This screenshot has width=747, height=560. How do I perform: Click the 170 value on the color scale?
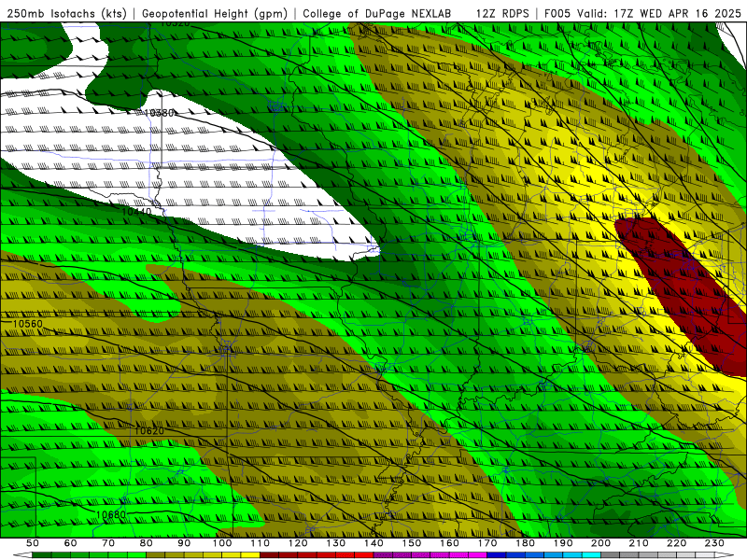487,543
